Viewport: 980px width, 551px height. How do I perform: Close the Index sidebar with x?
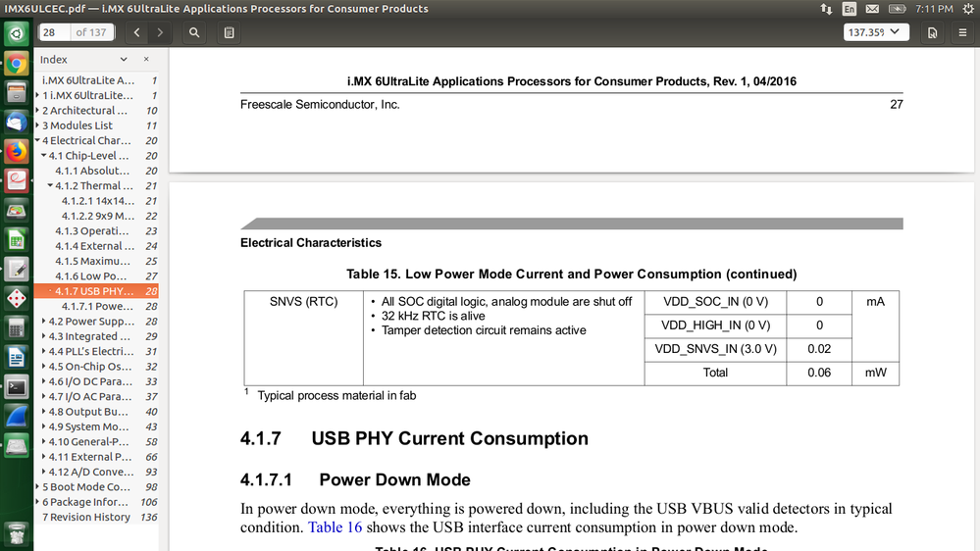pyautogui.click(x=146, y=60)
